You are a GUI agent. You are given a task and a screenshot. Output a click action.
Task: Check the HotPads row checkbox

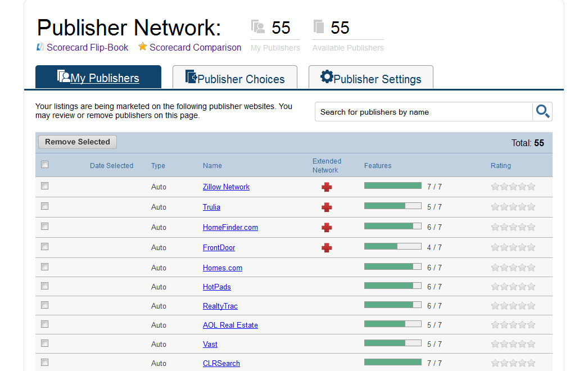(x=44, y=286)
